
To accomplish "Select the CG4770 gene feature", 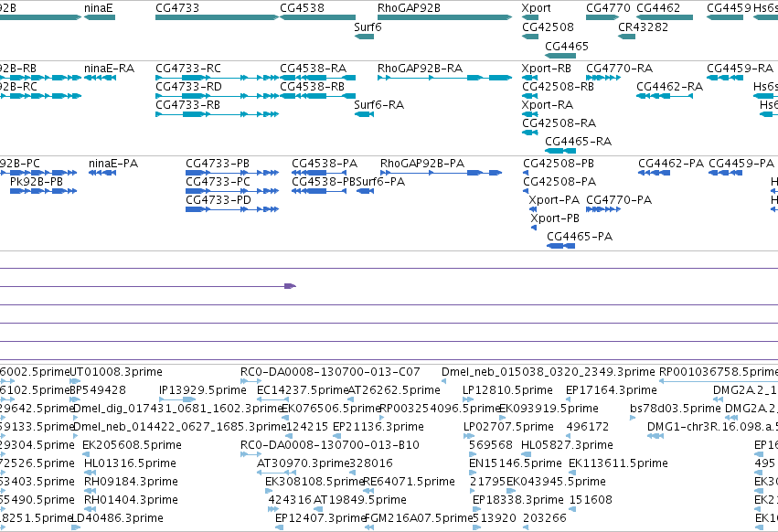I will [602, 17].
